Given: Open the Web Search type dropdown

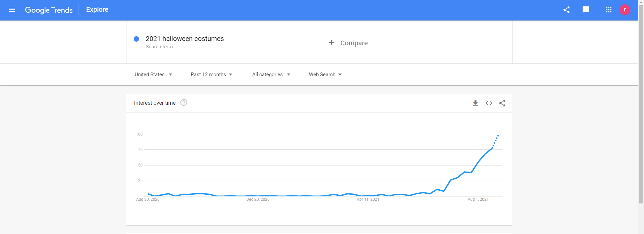Looking at the screenshot, I should (x=325, y=75).
